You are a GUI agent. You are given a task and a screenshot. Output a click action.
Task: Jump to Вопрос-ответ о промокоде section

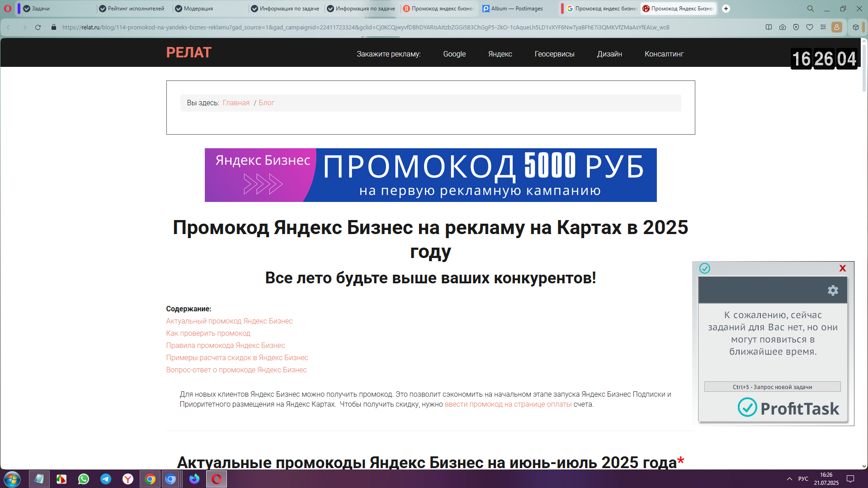pos(236,370)
